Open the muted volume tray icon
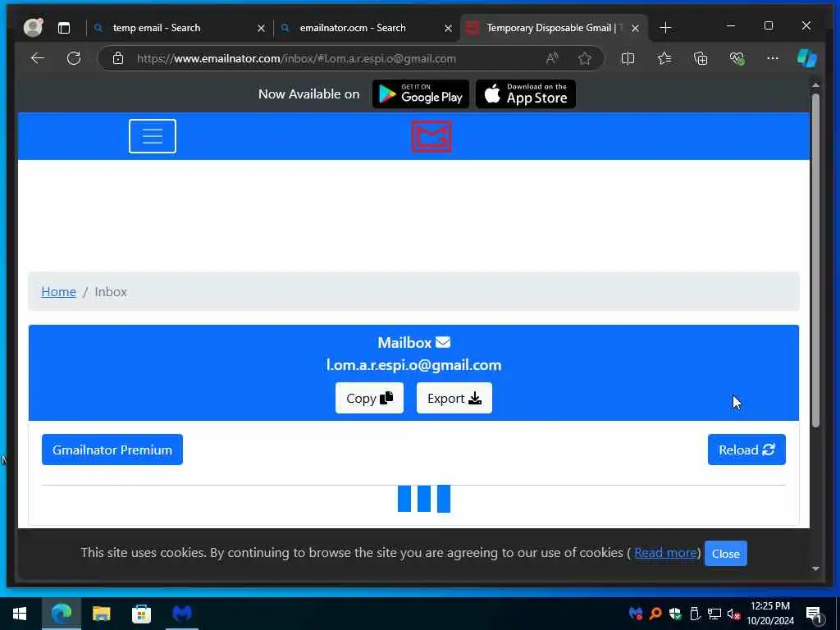Image resolution: width=840 pixels, height=630 pixels. pyautogui.click(x=734, y=614)
